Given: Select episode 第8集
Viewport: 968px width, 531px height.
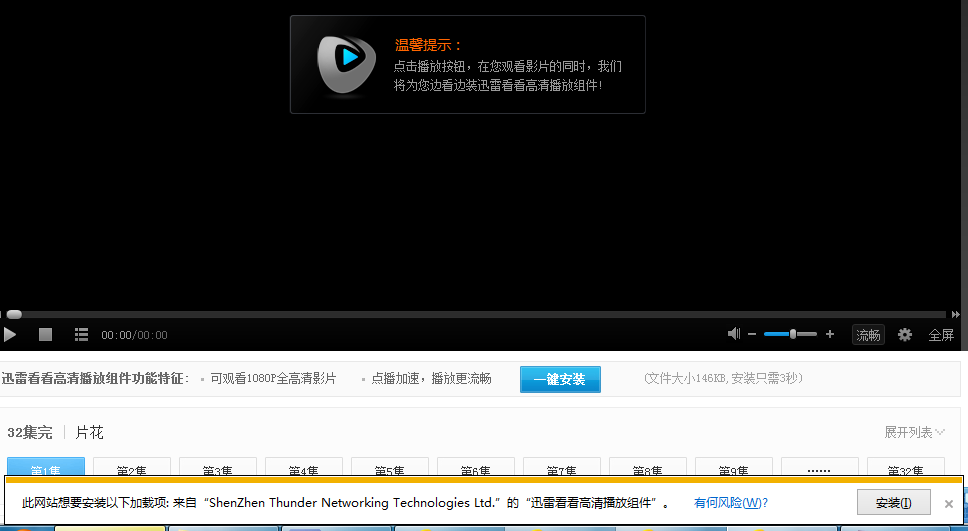Looking at the screenshot, I should tap(648, 467).
